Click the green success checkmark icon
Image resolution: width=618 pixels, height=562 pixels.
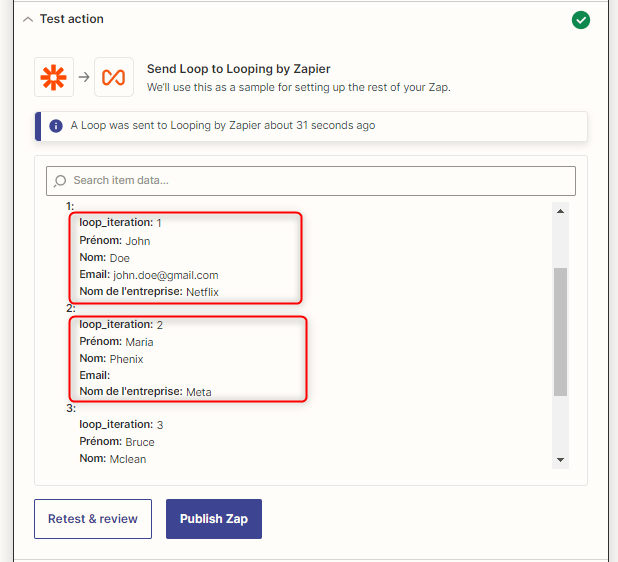[581, 20]
